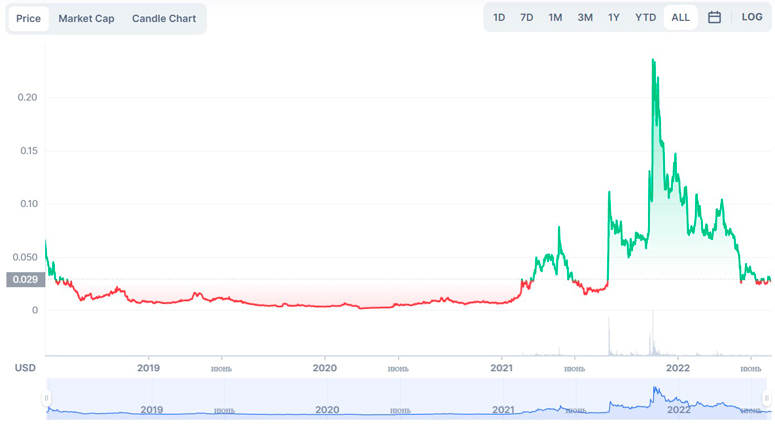Grab the left range slider handle

45,399
